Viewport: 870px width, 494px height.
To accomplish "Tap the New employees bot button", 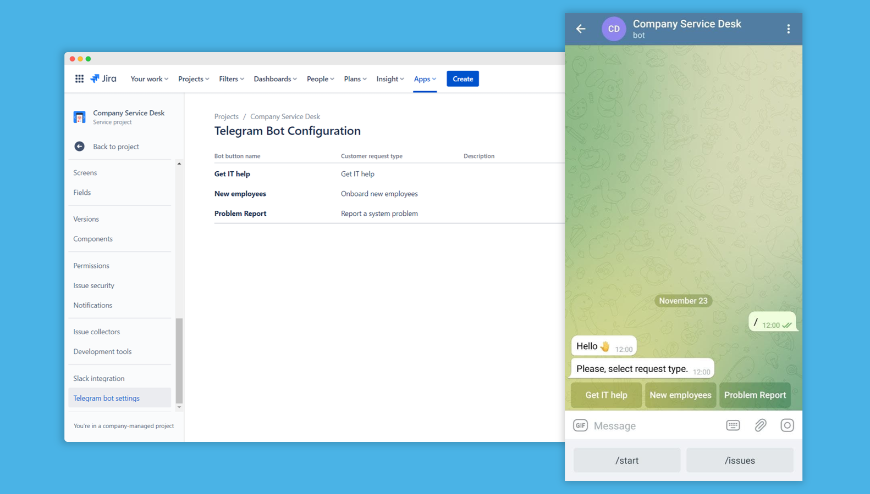I will coord(680,395).
